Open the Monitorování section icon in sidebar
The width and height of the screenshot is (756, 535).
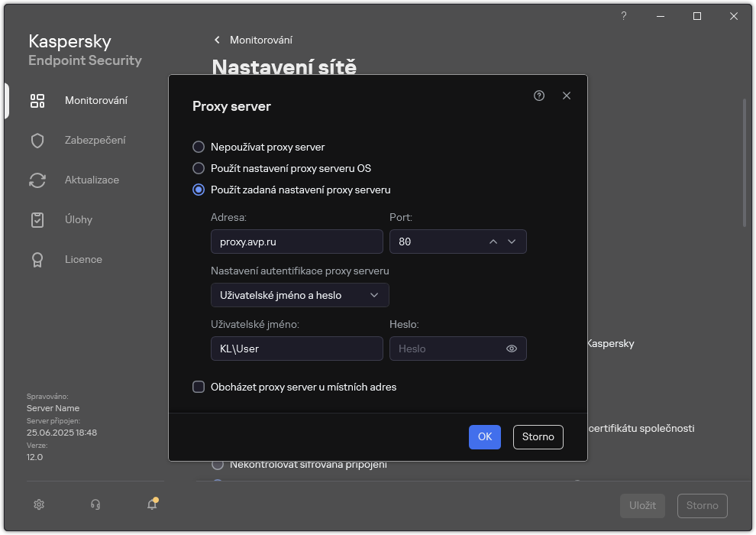(x=37, y=100)
